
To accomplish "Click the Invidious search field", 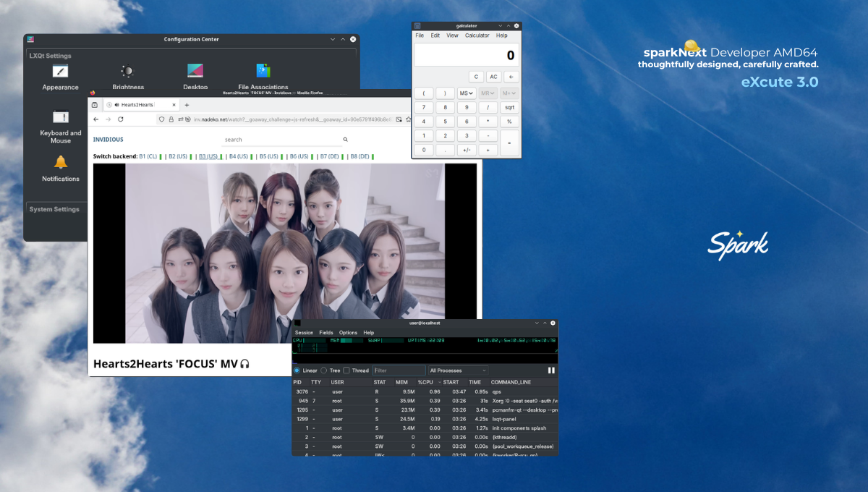I will [x=282, y=140].
